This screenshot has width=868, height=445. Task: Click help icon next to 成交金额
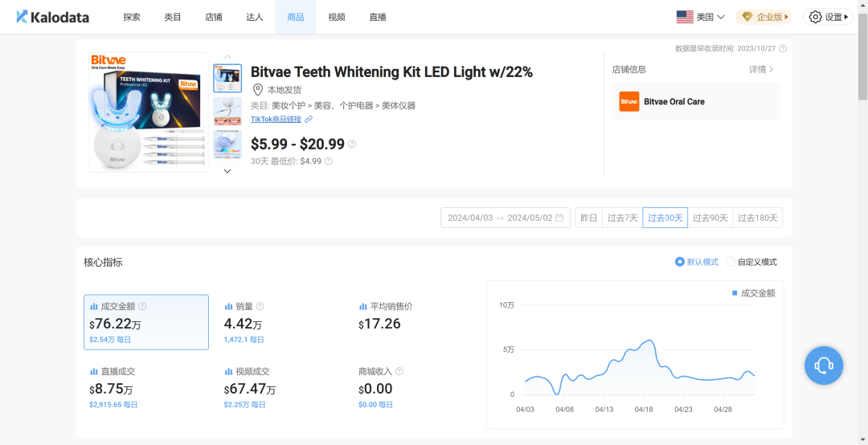142,306
